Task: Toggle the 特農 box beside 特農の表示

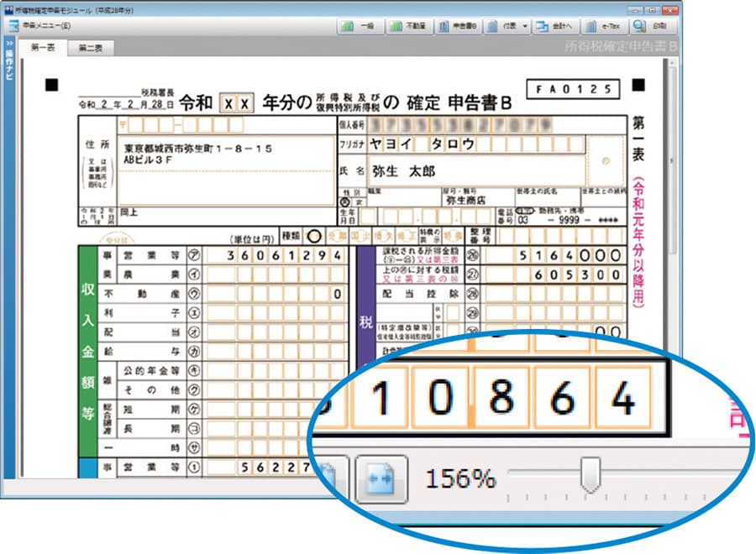Action: click(452, 237)
